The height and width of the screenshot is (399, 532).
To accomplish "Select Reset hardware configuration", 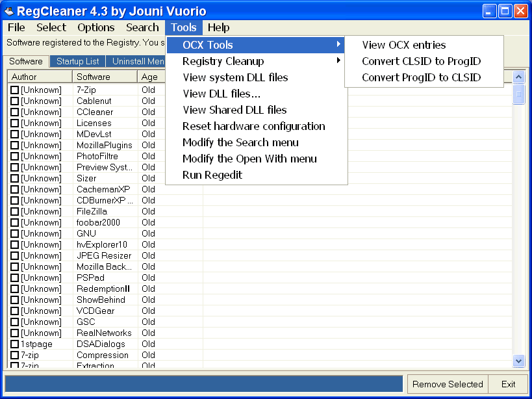I will (x=257, y=126).
